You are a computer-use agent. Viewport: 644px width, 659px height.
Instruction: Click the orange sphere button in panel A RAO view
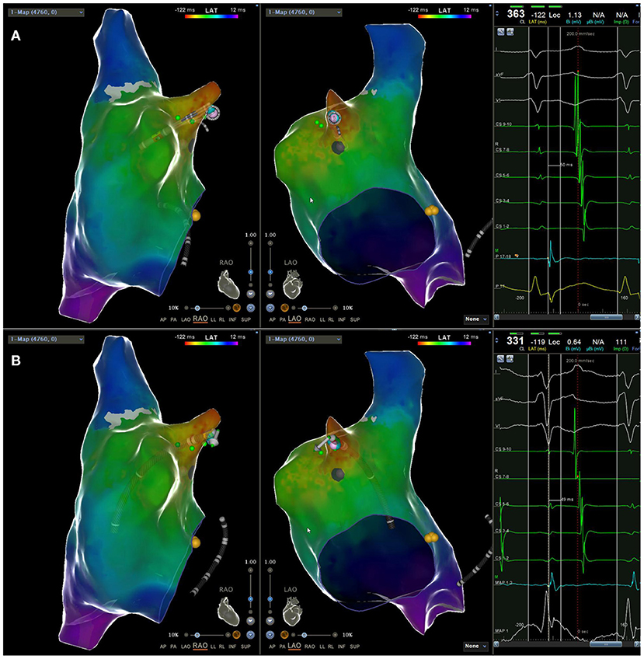(236, 308)
